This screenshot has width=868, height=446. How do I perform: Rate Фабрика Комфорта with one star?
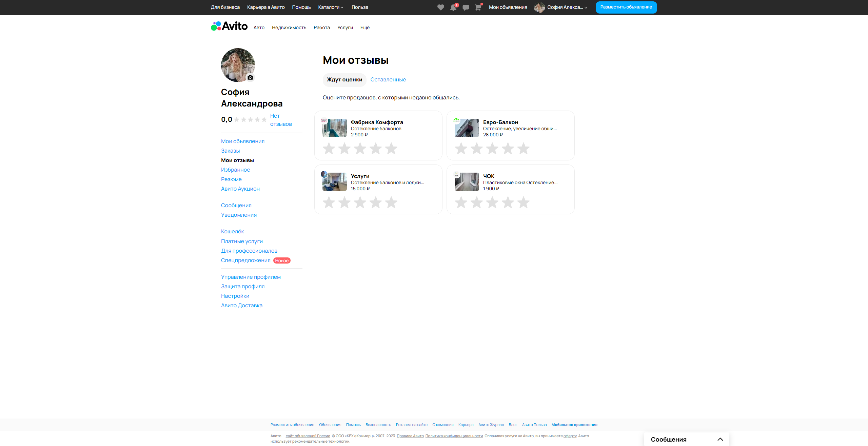pyautogui.click(x=329, y=149)
